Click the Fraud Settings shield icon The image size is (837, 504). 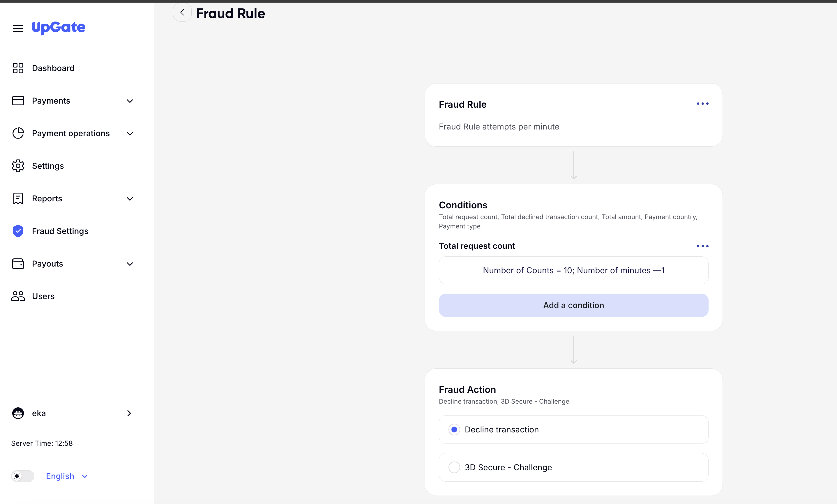click(18, 231)
